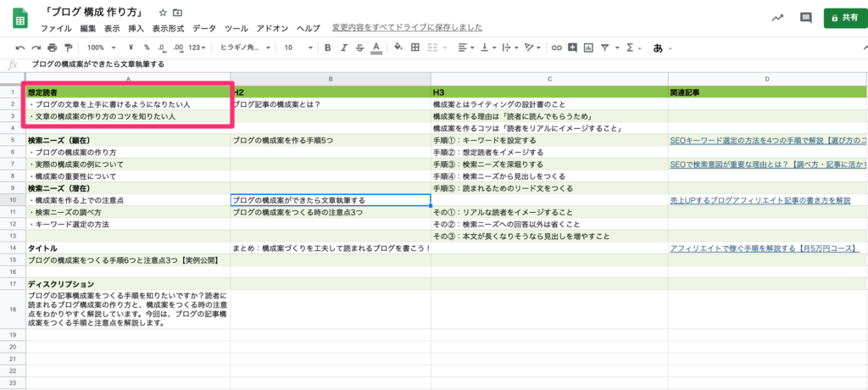Open the ヒラギノ角 font dropdown
Screen dimensions: 868x390
point(245,47)
